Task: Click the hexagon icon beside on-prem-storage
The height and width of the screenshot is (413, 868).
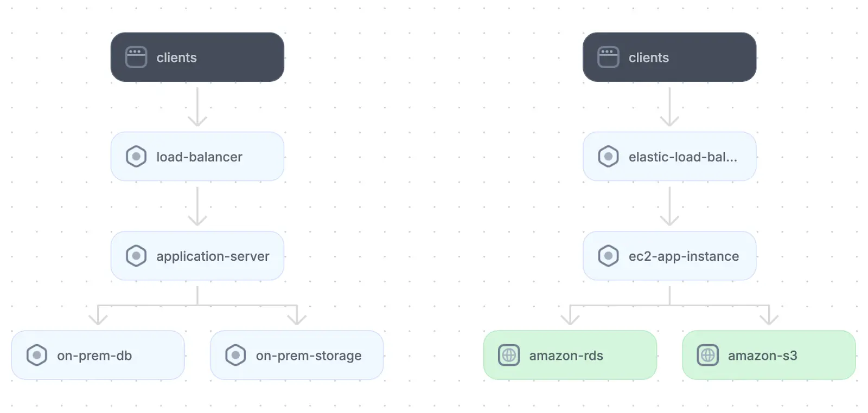Action: (x=235, y=355)
